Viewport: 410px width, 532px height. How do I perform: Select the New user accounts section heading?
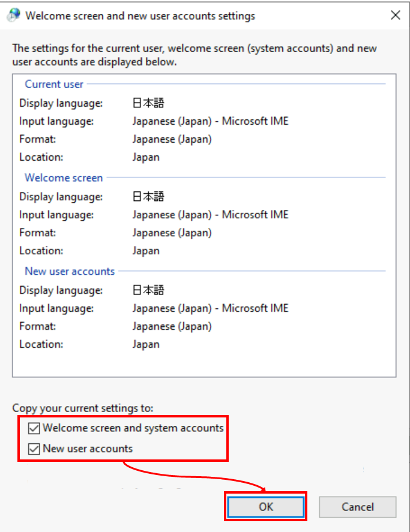pyautogui.click(x=70, y=271)
